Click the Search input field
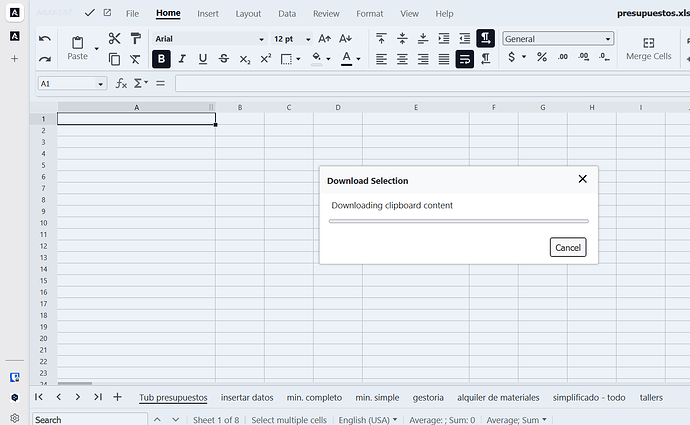The height and width of the screenshot is (425, 690). pos(88,420)
